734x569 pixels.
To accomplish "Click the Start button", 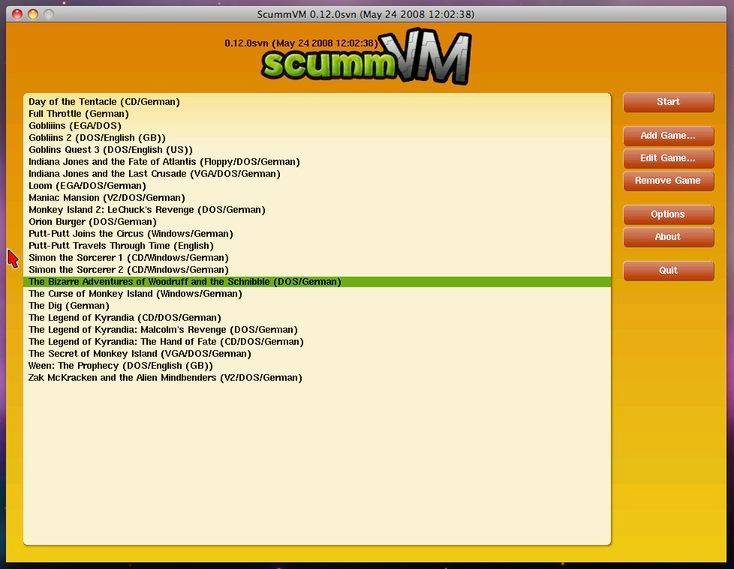I will pos(668,102).
